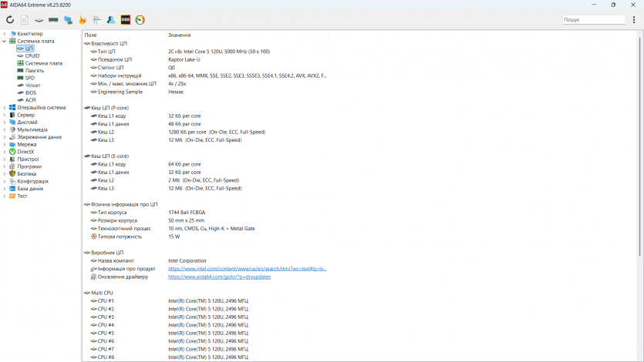
Task: Select CPUID in the sidebar tree
Action: coord(32,55)
